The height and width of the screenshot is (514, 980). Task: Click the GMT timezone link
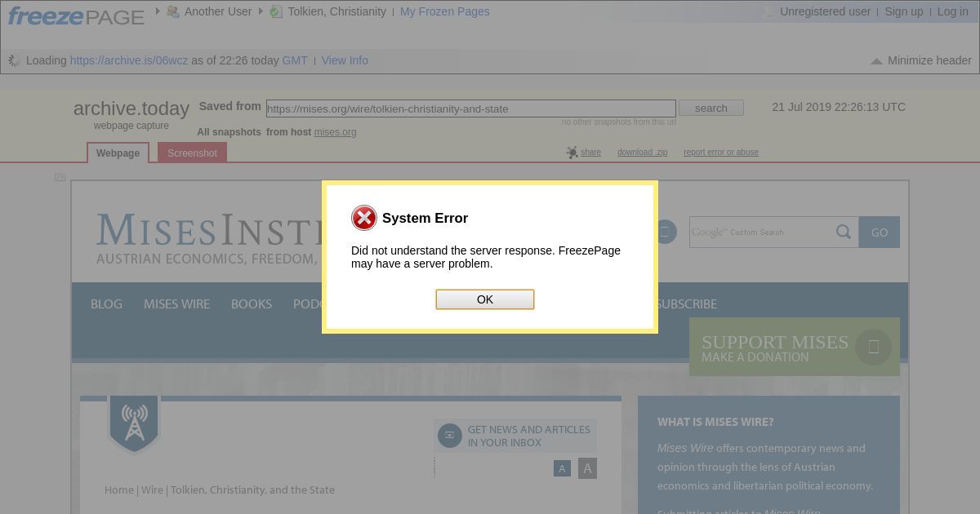pos(295,60)
